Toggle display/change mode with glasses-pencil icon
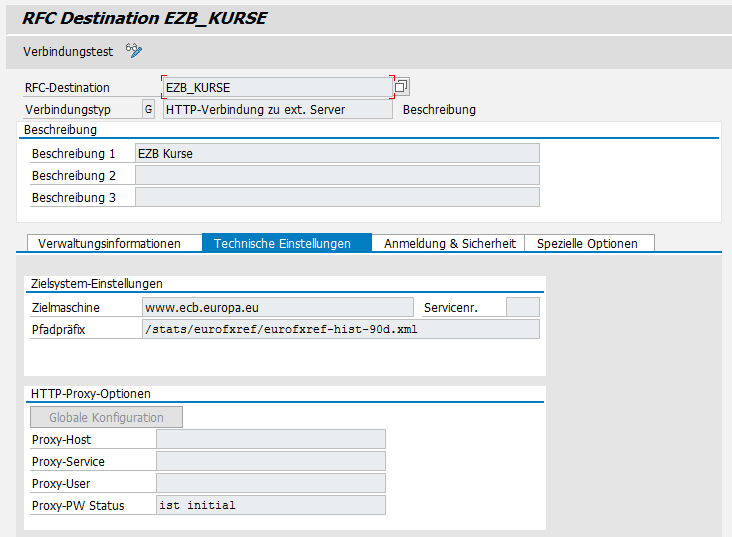This screenshot has height=537, width=732. click(x=134, y=51)
